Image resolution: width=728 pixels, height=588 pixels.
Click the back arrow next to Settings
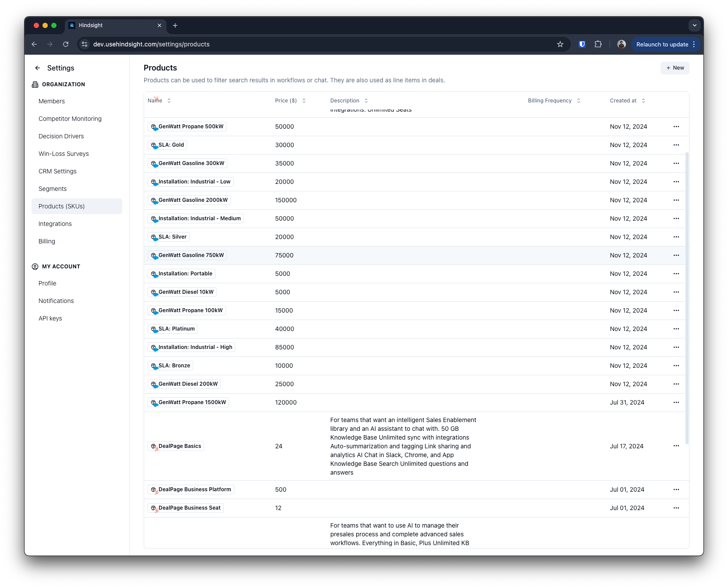point(38,68)
